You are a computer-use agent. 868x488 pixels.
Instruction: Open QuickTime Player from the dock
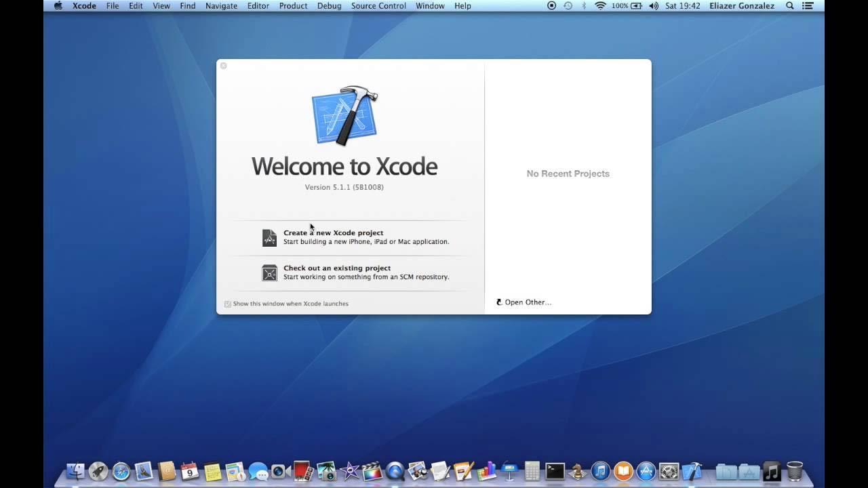395,471
